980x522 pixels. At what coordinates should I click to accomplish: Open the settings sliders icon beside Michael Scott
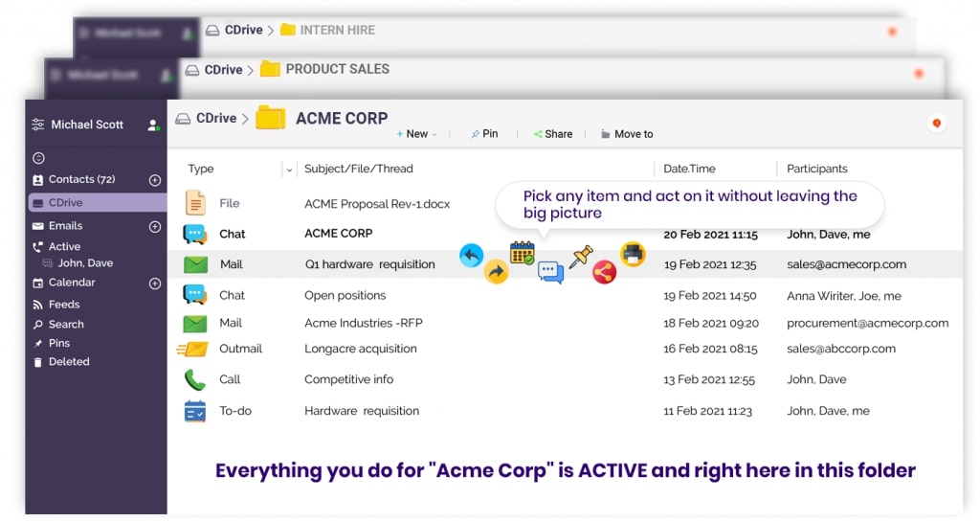[x=37, y=125]
